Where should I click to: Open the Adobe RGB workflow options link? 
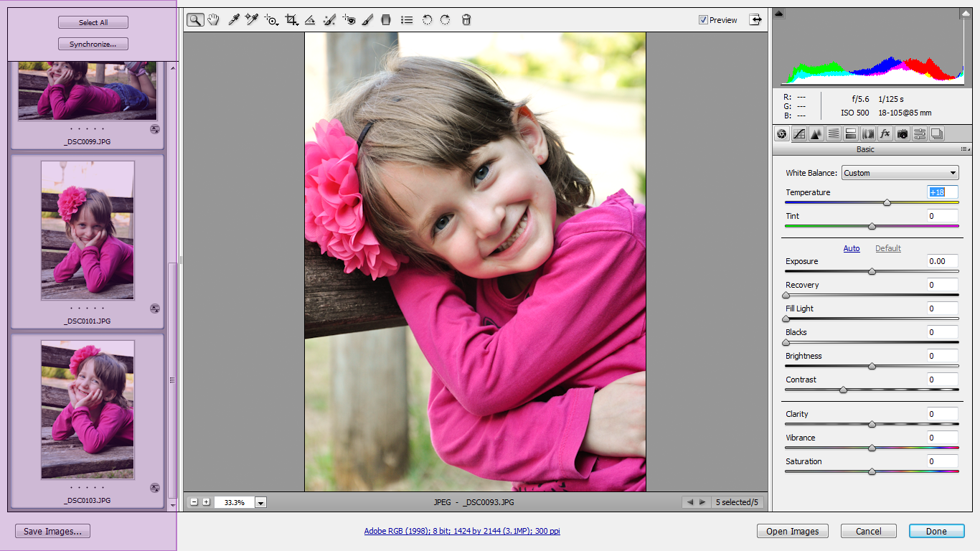461,531
